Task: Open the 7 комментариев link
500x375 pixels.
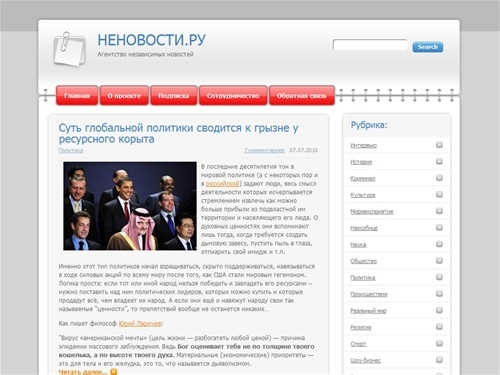Action: [x=264, y=150]
